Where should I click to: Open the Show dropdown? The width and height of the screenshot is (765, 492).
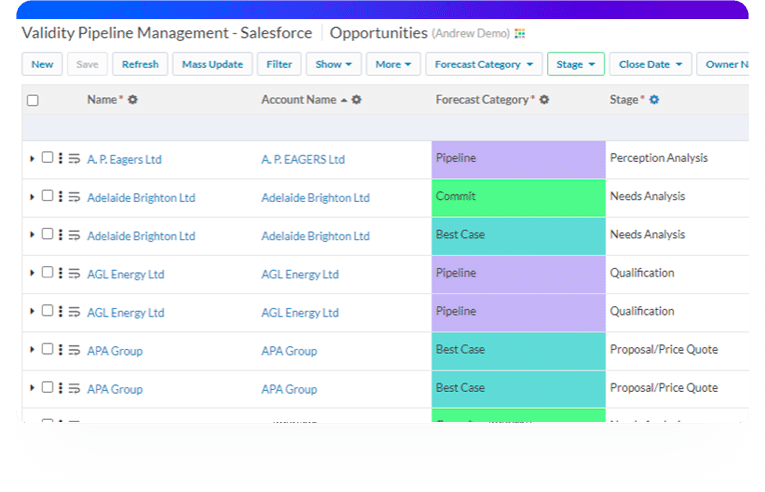coord(334,64)
